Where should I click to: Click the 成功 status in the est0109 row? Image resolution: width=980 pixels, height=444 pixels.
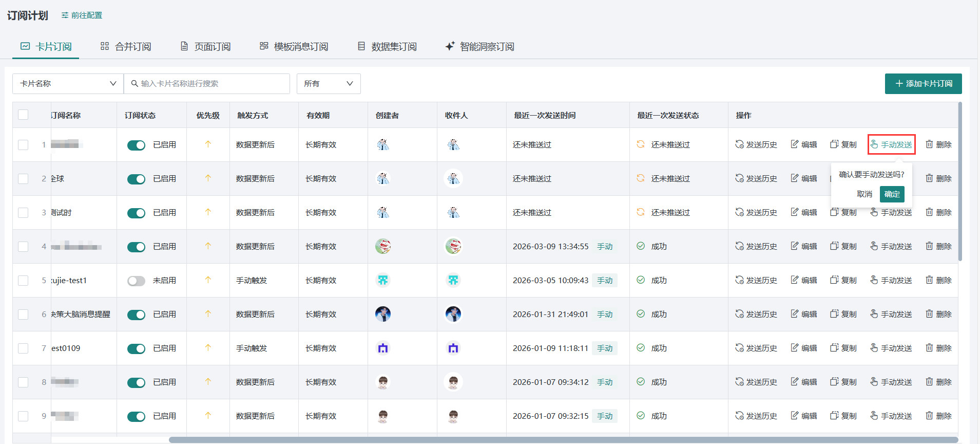(659, 348)
